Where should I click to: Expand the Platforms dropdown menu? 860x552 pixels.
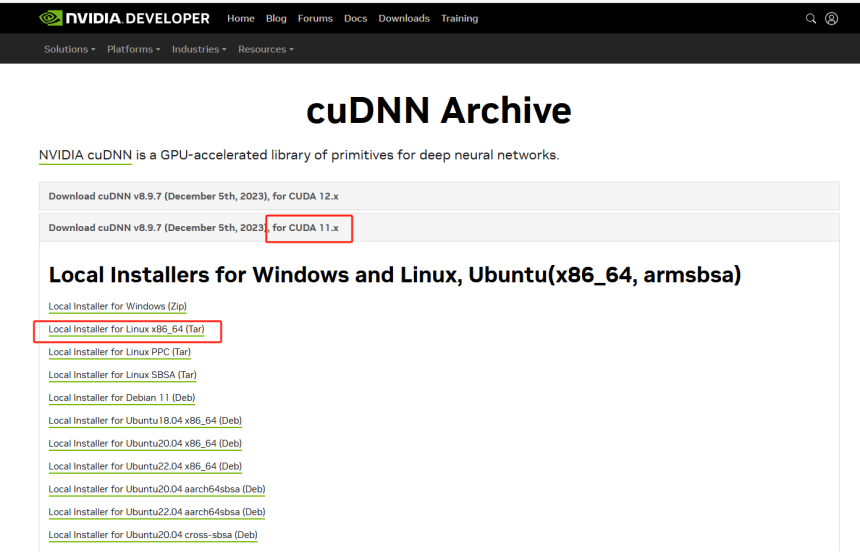pyautogui.click(x=134, y=49)
